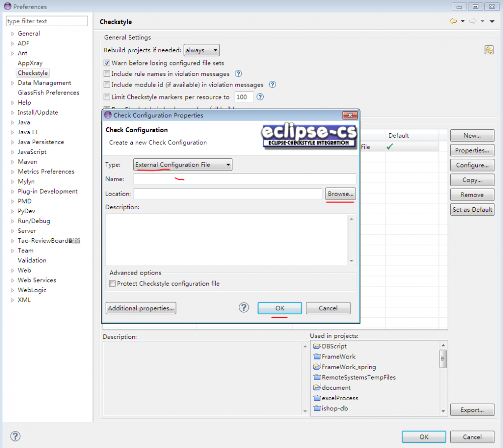Select the ishop-db project folder icon
The width and height of the screenshot is (503, 448).
pyautogui.click(x=317, y=408)
